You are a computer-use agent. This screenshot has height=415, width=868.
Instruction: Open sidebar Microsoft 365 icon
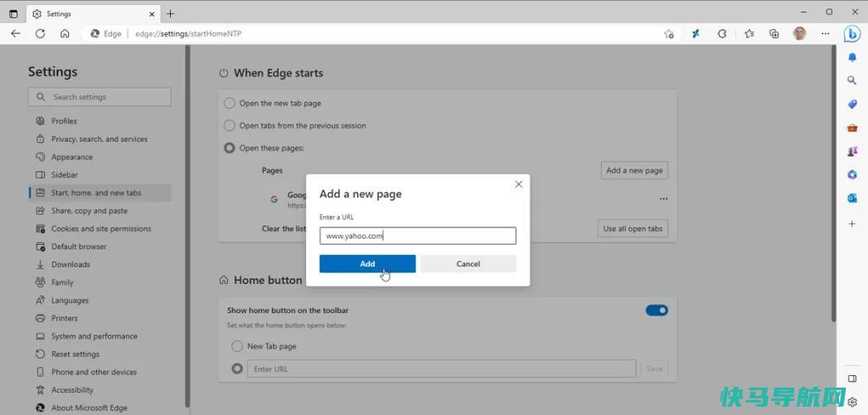[852, 175]
